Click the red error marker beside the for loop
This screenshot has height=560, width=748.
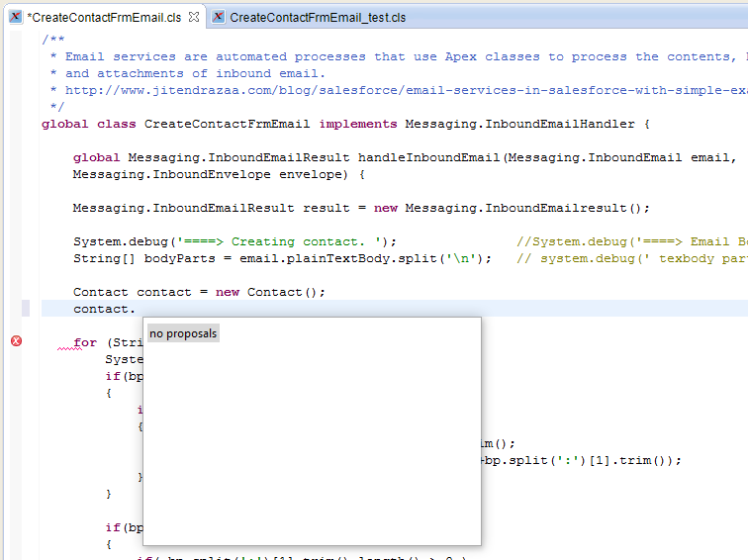pos(16,341)
